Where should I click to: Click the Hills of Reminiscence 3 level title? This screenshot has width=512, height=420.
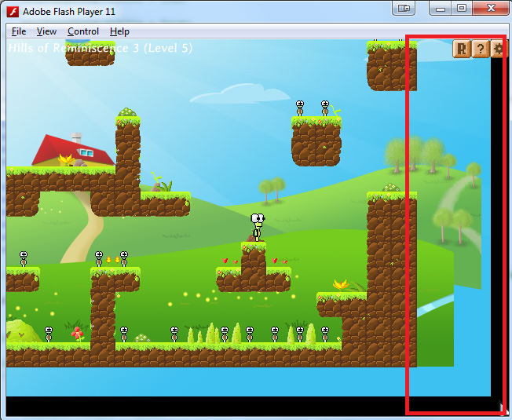coord(100,48)
